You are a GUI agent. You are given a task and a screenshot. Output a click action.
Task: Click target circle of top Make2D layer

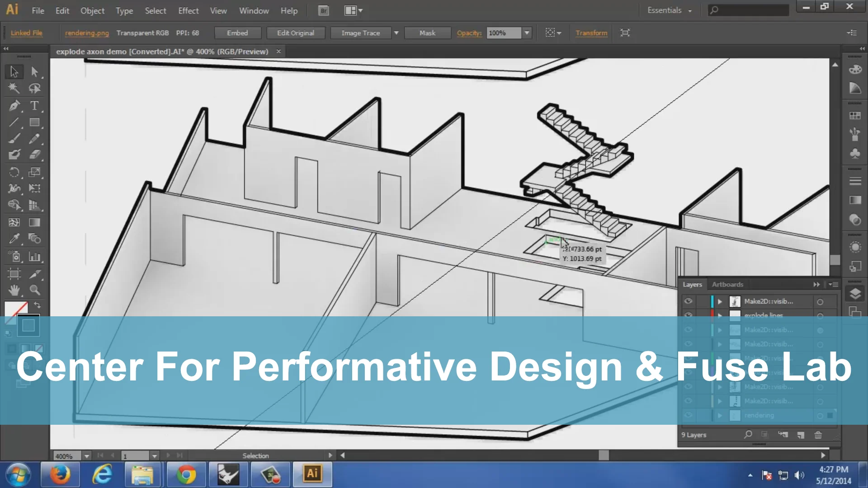pyautogui.click(x=820, y=302)
